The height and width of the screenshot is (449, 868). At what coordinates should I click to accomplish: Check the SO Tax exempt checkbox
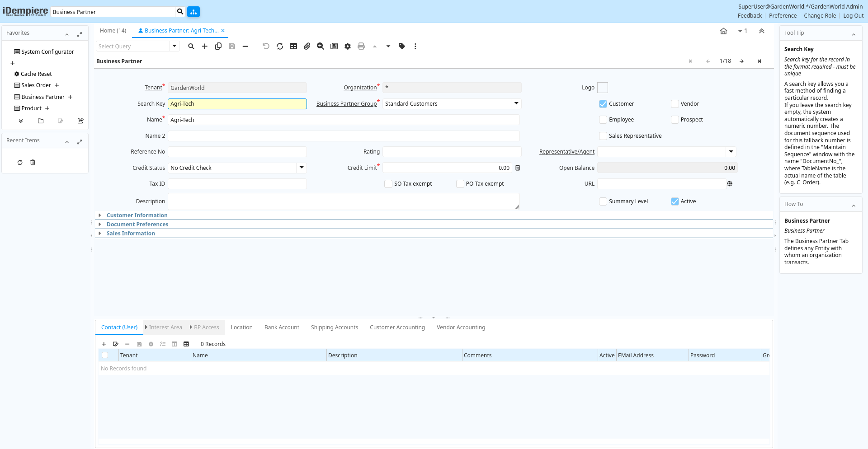click(x=388, y=184)
